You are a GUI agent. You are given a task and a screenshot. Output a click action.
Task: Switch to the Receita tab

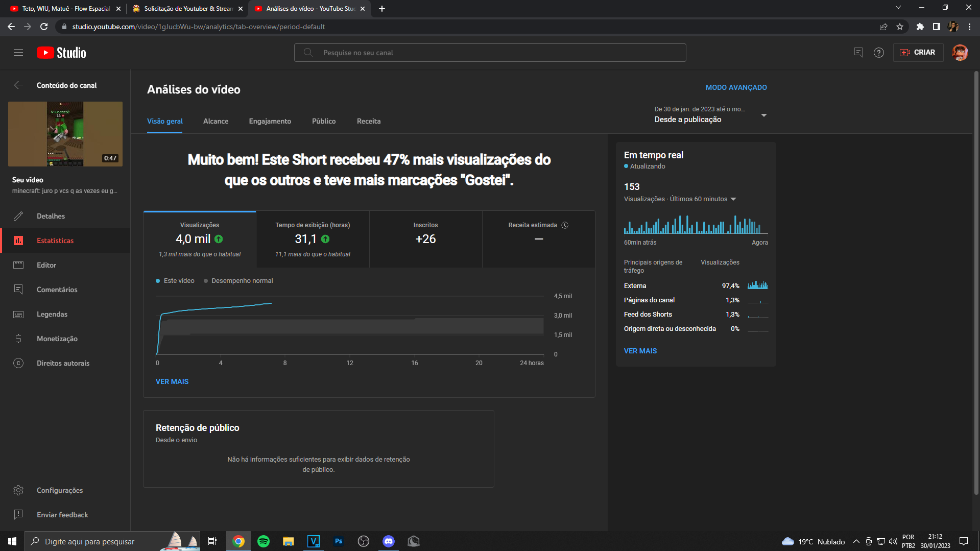[369, 121]
